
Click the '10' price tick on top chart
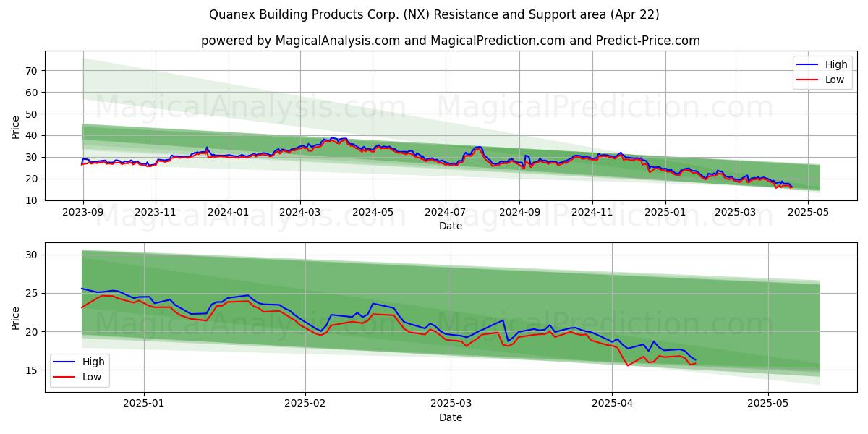tap(33, 200)
